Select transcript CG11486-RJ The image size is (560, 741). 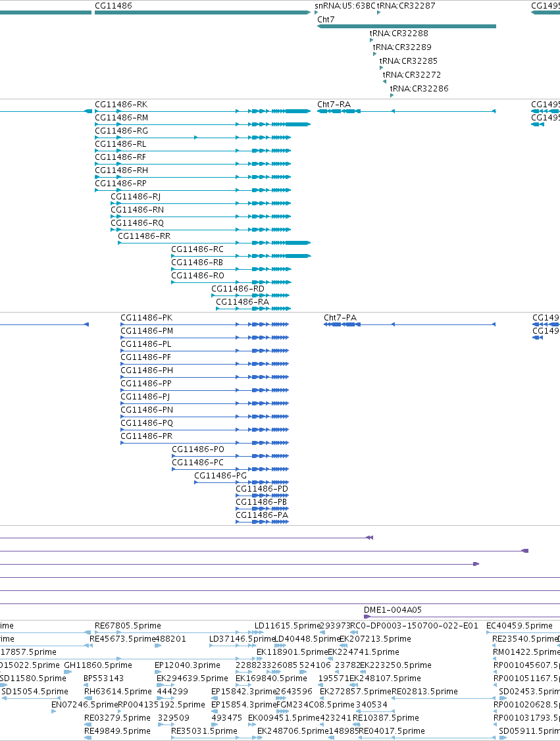[x=136, y=197]
